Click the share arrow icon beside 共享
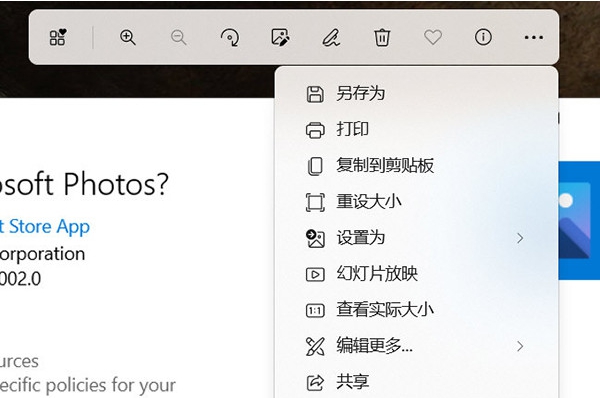 315,382
